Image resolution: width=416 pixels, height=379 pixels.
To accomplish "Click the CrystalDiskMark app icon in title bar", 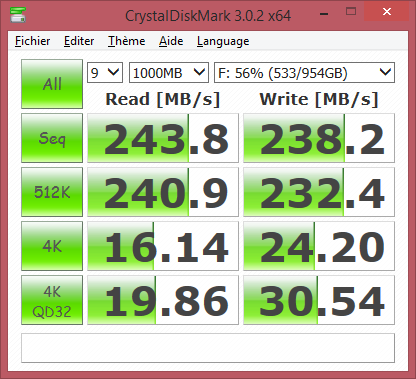I will (x=18, y=15).
